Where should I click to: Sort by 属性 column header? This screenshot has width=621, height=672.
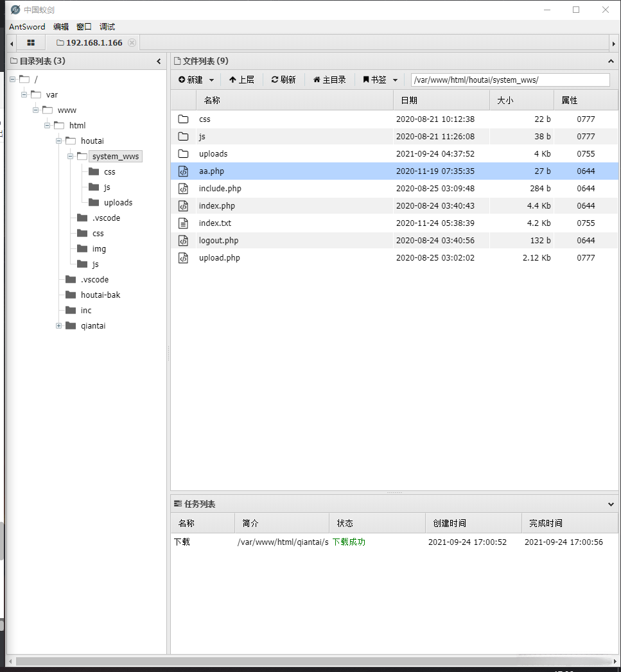[586, 100]
